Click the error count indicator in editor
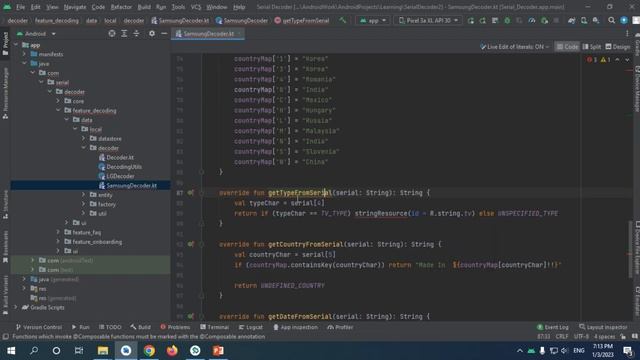Viewport: 640px width, 360px height. point(592,60)
